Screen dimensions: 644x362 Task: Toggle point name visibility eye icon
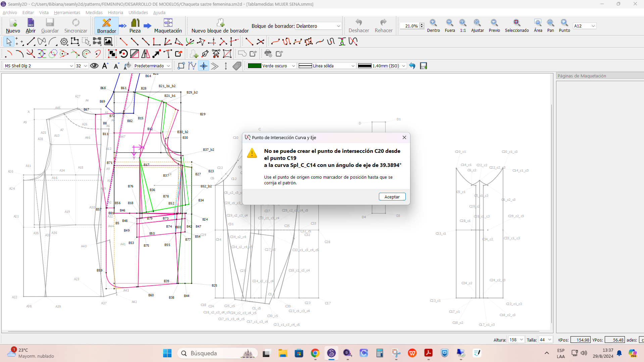[x=94, y=66]
